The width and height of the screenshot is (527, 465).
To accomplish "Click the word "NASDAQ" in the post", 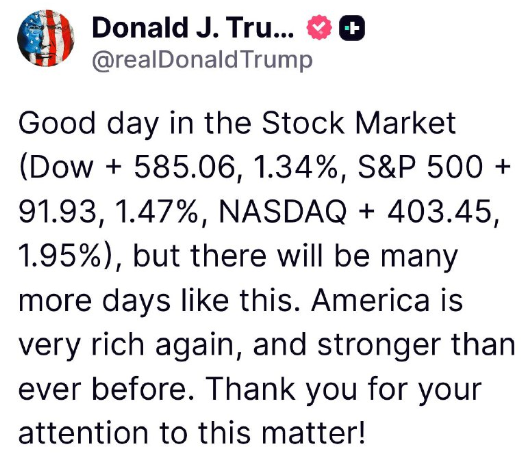I will (283, 212).
